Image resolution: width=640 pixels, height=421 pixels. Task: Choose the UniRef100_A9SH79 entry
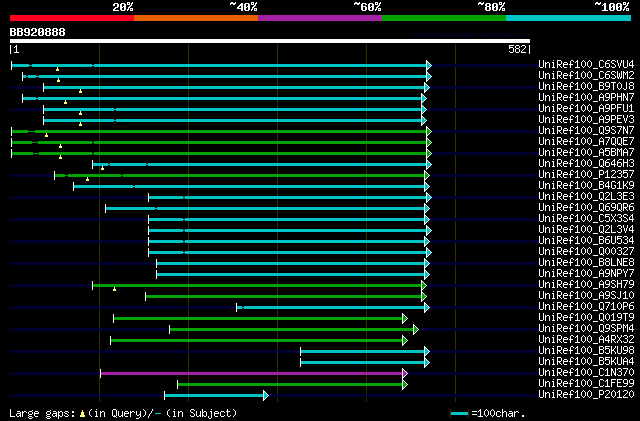(586, 285)
